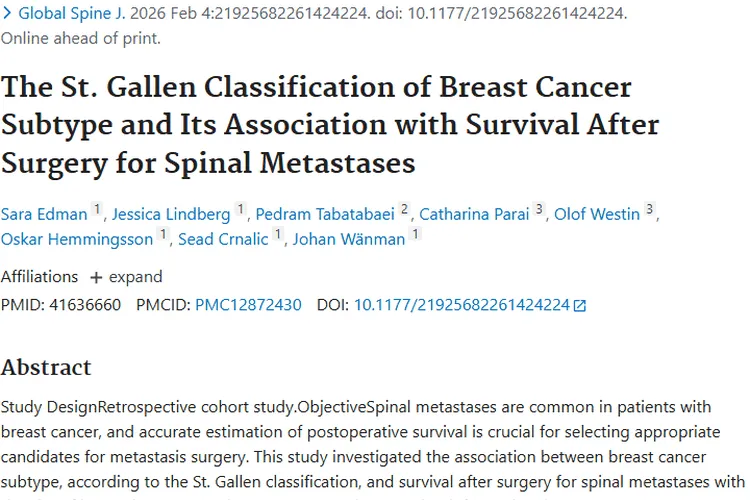Image resolution: width=750 pixels, height=500 pixels.
Task: Open the PMC12872430 full-text link
Action: point(248,305)
